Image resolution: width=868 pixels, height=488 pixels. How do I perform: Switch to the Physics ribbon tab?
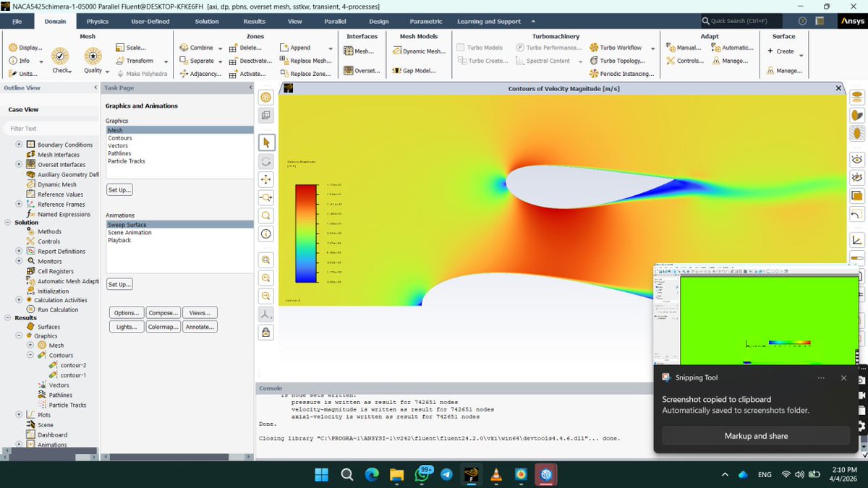98,21
